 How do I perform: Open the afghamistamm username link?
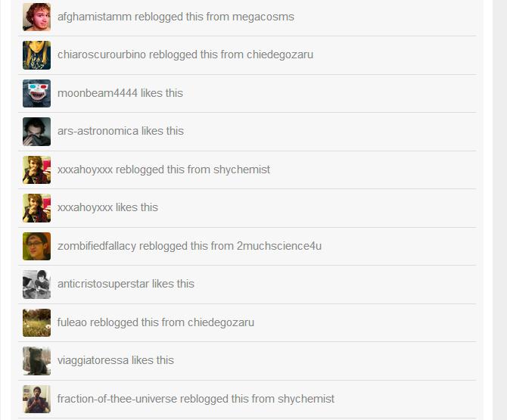[x=95, y=17]
